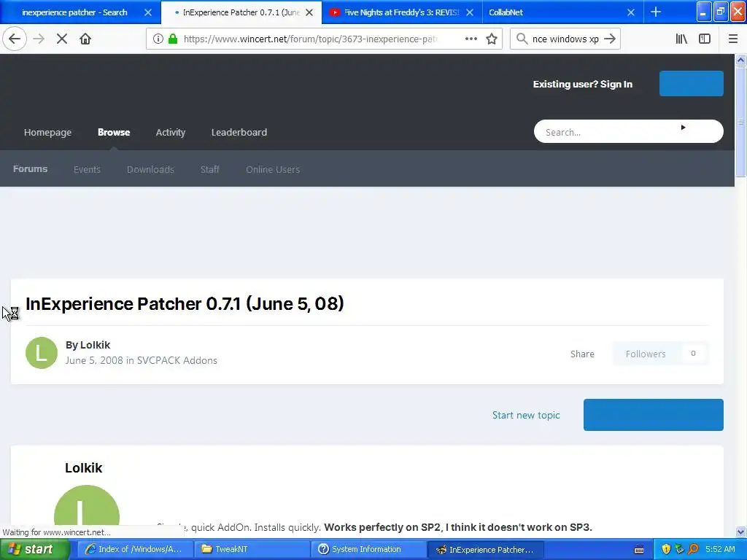Screen dimensions: 747x560
Task: Open the Online Users link
Action: coord(273,169)
